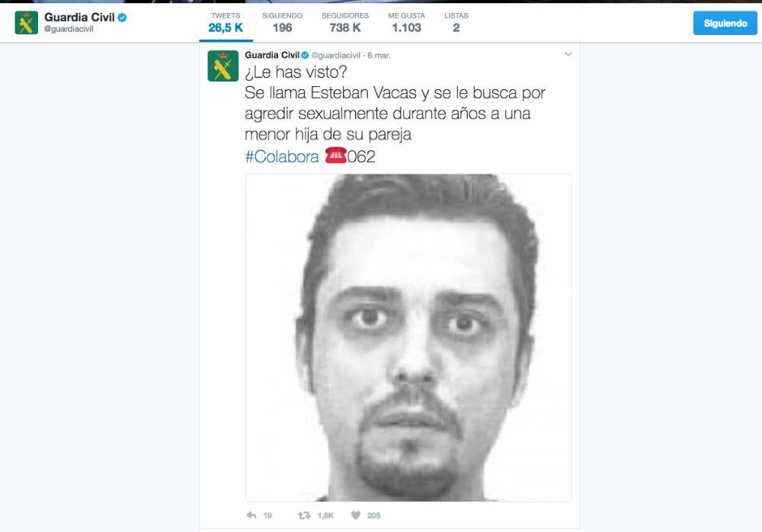This screenshot has height=532, width=762.
Task: Click the retweet icon under the tweet
Action: click(x=304, y=515)
